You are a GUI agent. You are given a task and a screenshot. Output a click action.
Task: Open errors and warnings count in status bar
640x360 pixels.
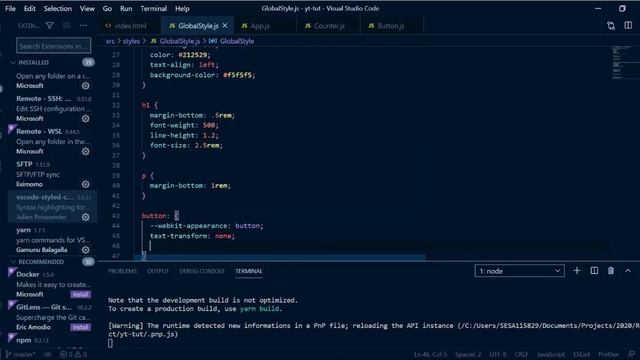click(x=73, y=354)
